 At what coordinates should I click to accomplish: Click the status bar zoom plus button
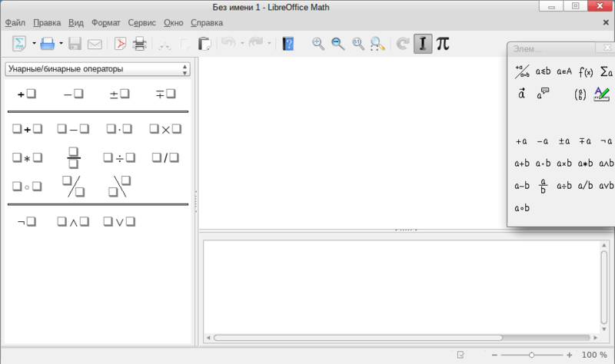(x=569, y=355)
